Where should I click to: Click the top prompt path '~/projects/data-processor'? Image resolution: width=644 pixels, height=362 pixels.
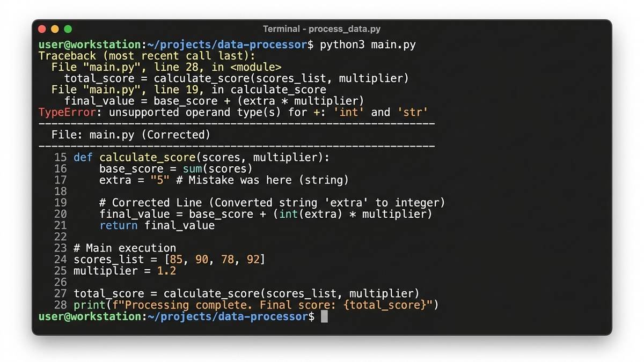227,45
